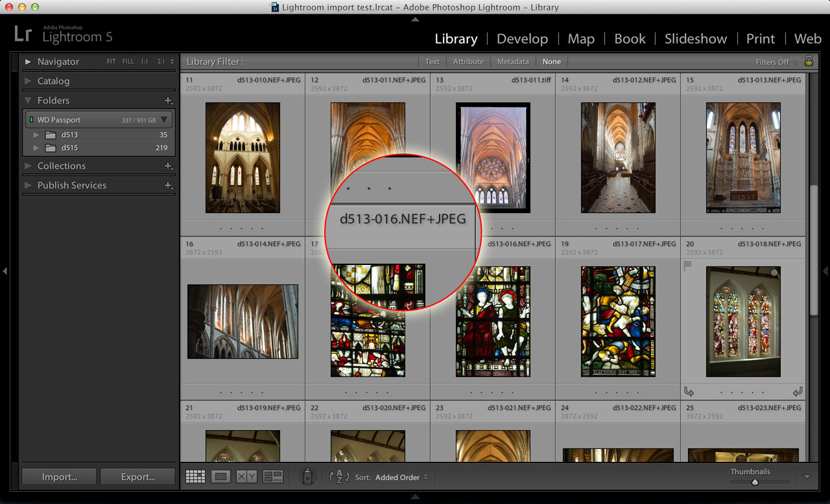
Task: Toggle the Library Filter lock icon
Action: [809, 61]
